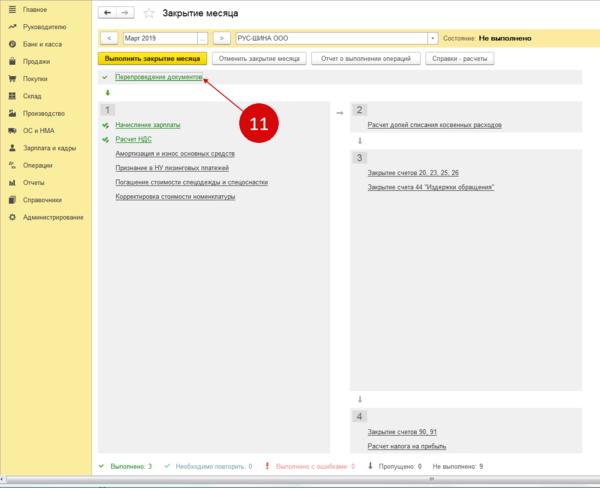Click the Главное hamburger icon
This screenshot has height=488, width=600.
[x=12, y=10]
